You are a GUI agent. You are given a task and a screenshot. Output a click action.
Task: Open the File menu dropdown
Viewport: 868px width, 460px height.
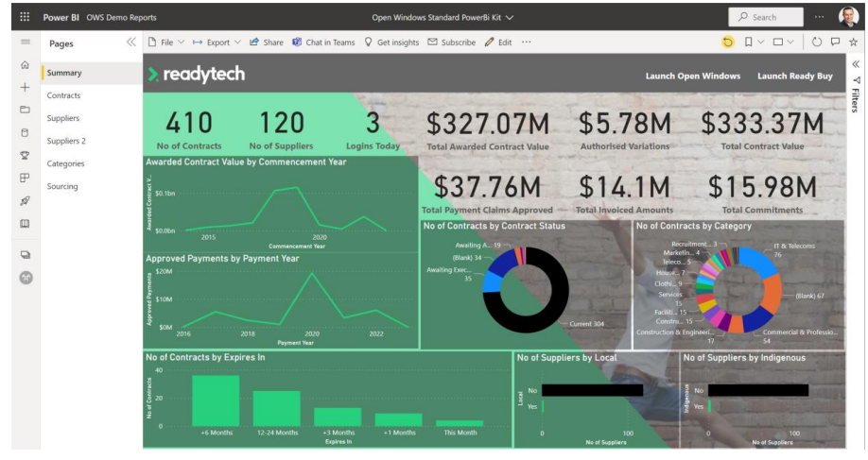click(166, 42)
